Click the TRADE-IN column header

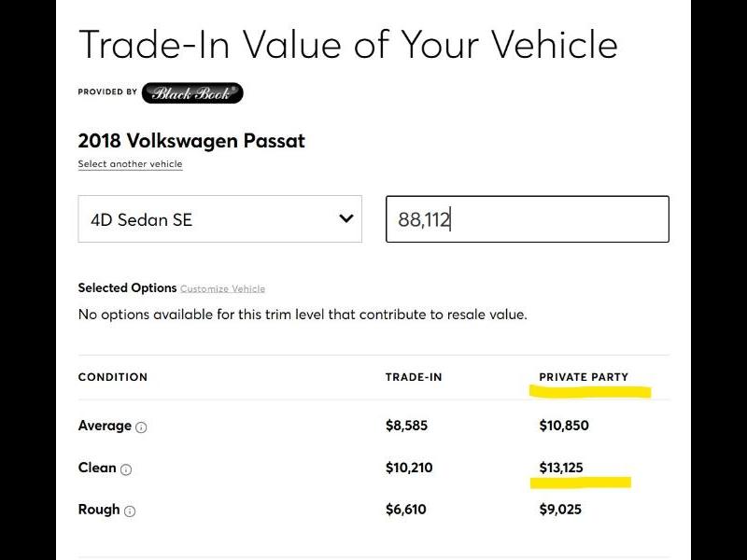click(x=414, y=377)
